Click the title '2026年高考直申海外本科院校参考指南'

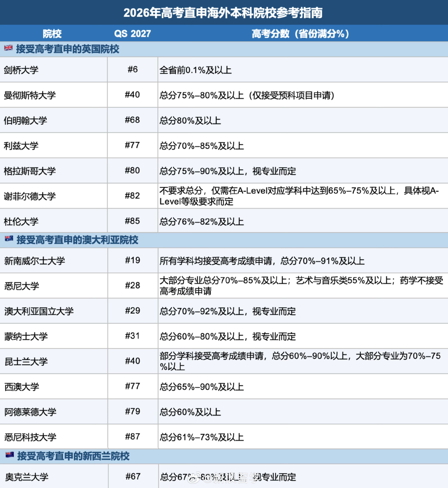click(223, 13)
